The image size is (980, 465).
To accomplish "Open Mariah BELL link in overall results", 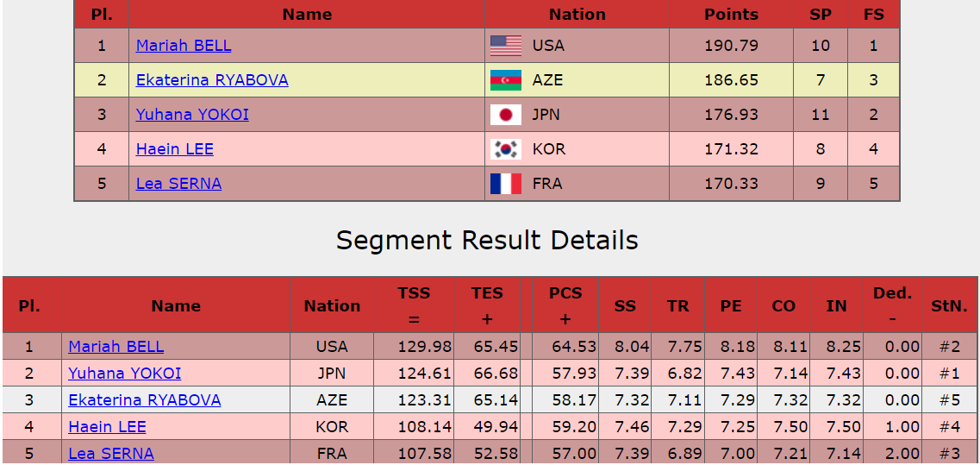I will (x=184, y=46).
